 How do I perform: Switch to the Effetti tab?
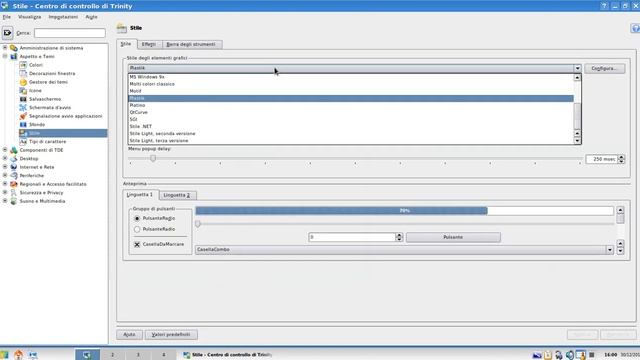[149, 44]
